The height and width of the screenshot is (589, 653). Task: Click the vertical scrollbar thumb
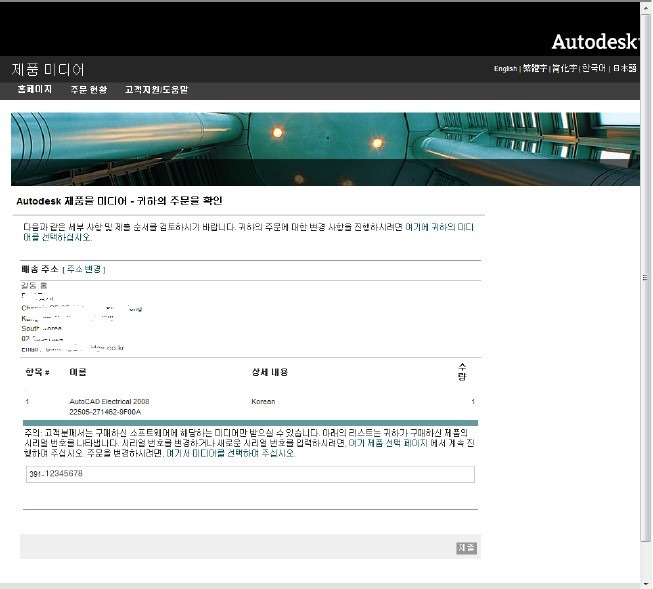coord(646,278)
